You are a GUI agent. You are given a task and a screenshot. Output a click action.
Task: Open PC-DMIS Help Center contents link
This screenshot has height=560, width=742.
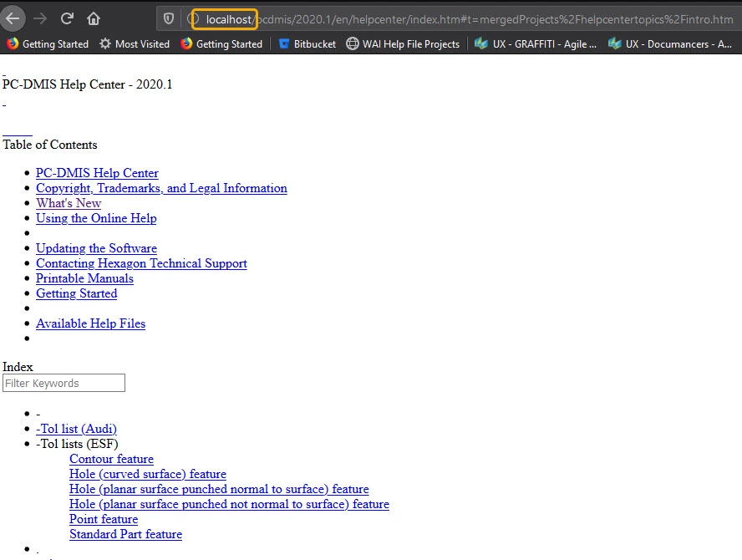97,173
